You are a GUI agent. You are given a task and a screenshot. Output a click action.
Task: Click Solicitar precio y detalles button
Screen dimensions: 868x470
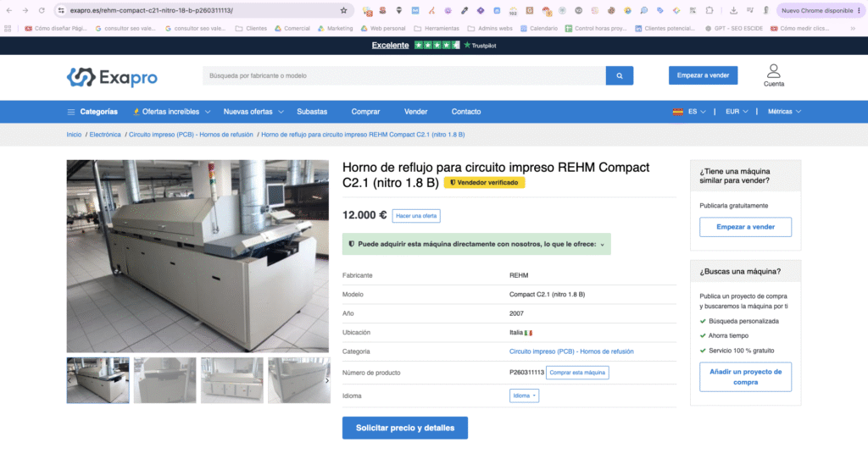click(405, 428)
